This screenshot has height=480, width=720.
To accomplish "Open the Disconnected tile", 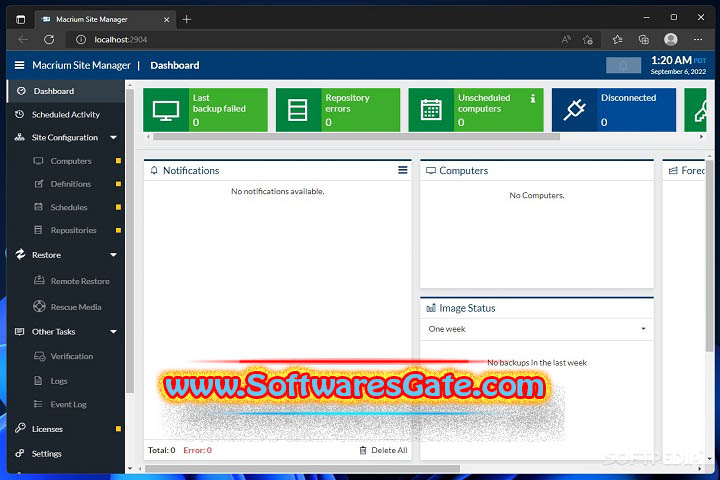I will pyautogui.click(x=614, y=110).
